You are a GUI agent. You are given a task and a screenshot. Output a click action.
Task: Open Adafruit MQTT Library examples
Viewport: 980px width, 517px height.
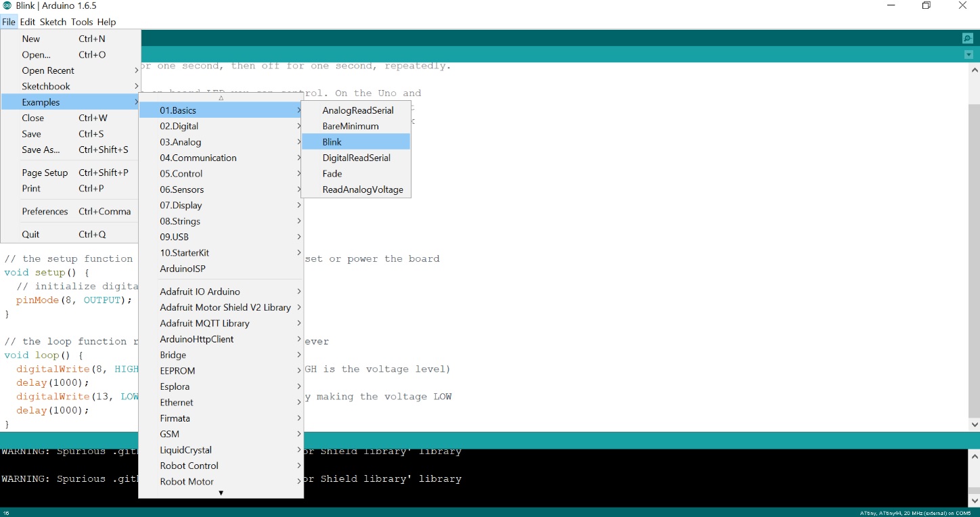[x=221, y=323]
